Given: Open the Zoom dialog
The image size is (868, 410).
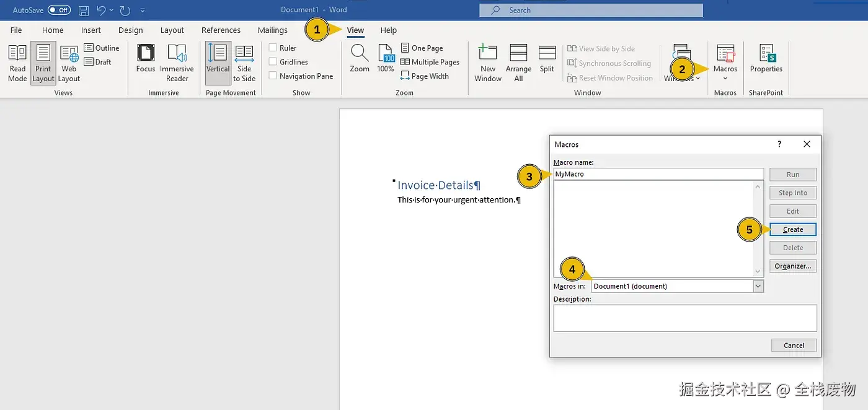Looking at the screenshot, I should [x=360, y=59].
